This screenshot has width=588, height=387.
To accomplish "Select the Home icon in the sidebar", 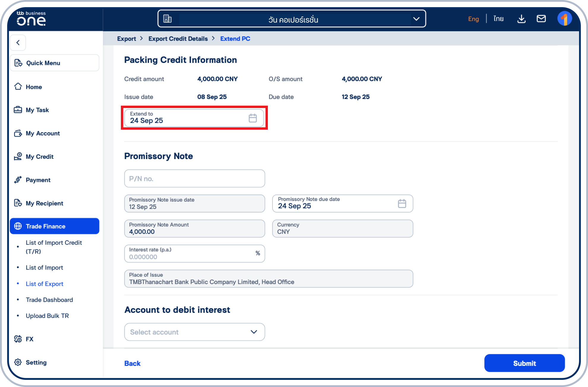I will pos(18,87).
